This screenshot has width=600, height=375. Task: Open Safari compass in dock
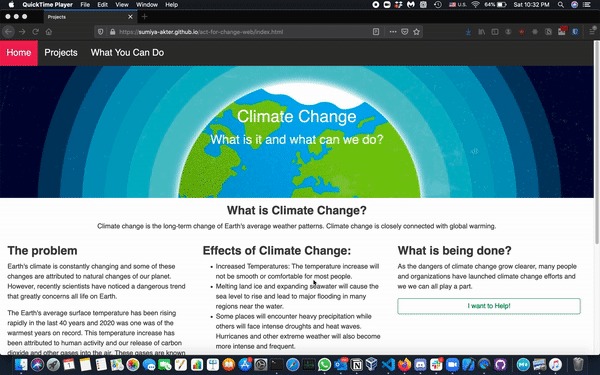(292, 364)
